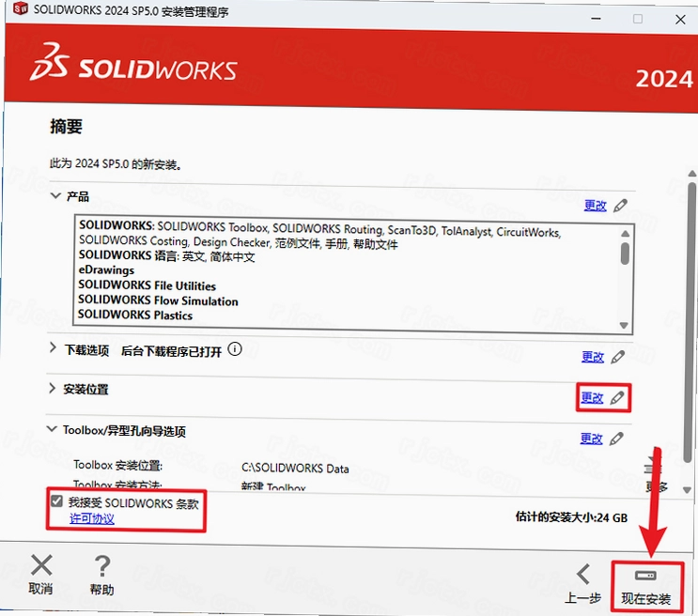
Task: Click the Toolbox 安装位置 label
Action: coord(118,465)
